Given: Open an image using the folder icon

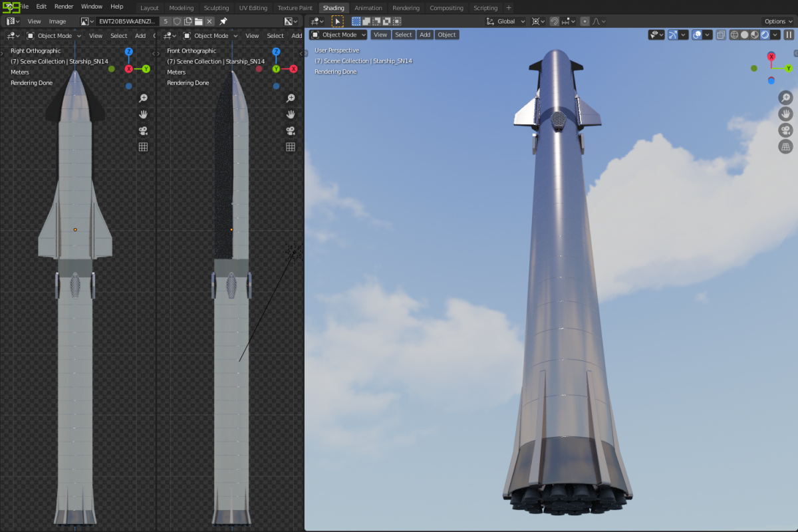Looking at the screenshot, I should pyautogui.click(x=198, y=21).
